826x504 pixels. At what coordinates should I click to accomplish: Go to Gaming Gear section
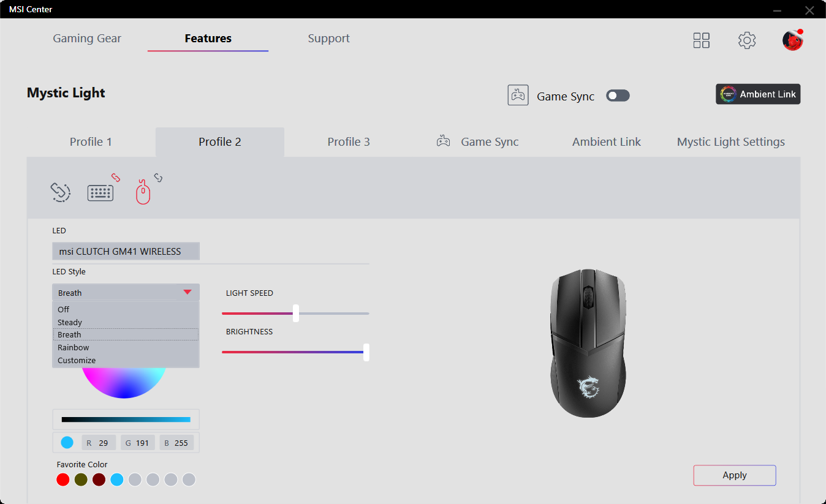coord(87,39)
